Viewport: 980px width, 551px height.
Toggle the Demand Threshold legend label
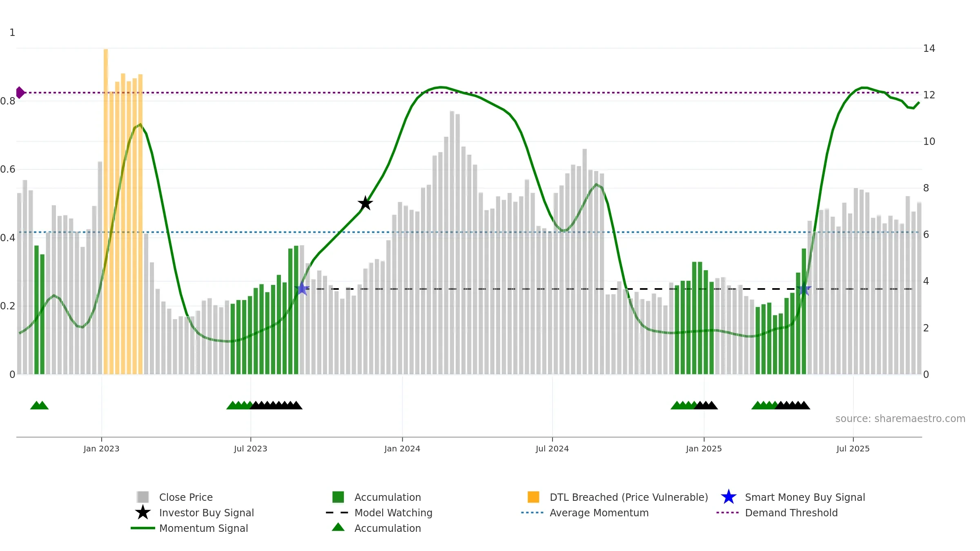tap(791, 513)
